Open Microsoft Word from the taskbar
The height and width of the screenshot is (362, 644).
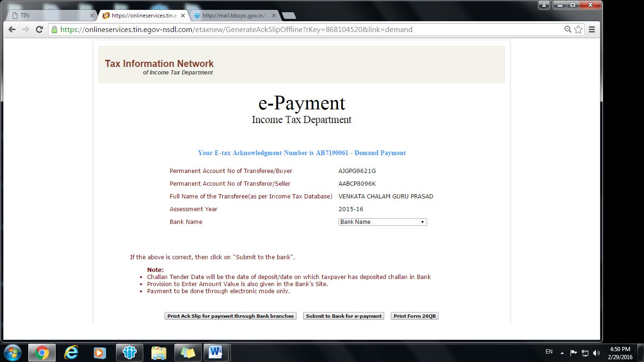coord(216,353)
